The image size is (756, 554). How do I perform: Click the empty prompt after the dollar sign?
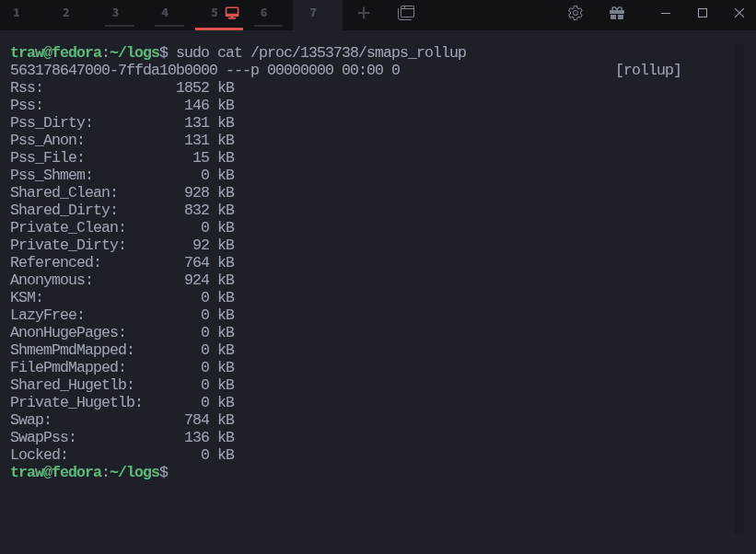coord(184,471)
